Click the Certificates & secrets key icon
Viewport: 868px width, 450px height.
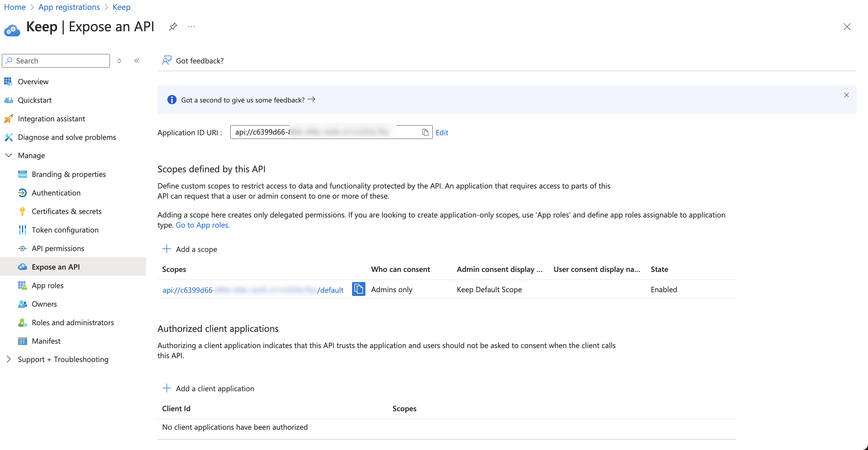point(22,211)
